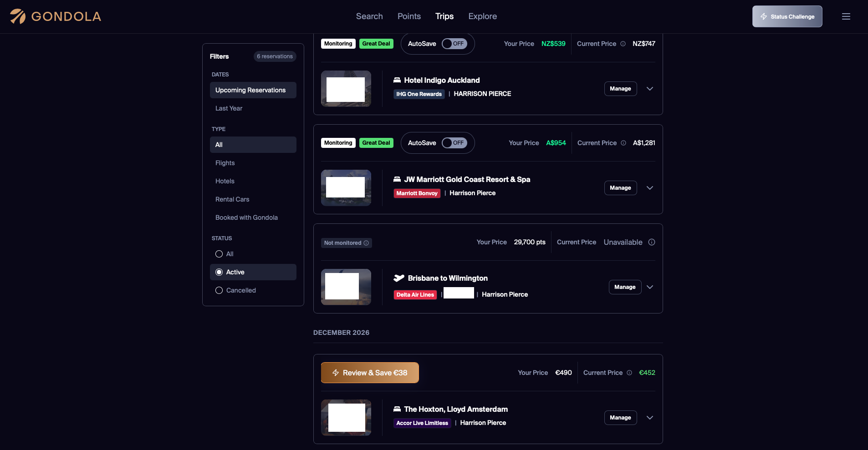Click the 29,700 pts price value
The width and height of the screenshot is (868, 450).
coord(530,242)
